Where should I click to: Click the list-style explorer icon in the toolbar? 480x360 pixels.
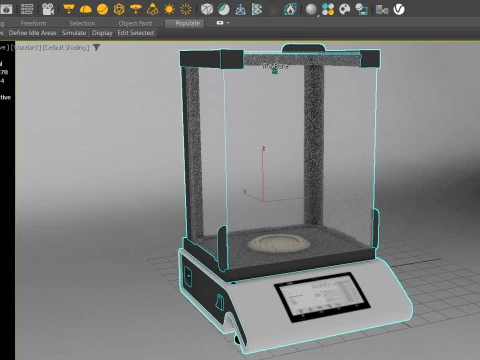click(x=27, y=9)
